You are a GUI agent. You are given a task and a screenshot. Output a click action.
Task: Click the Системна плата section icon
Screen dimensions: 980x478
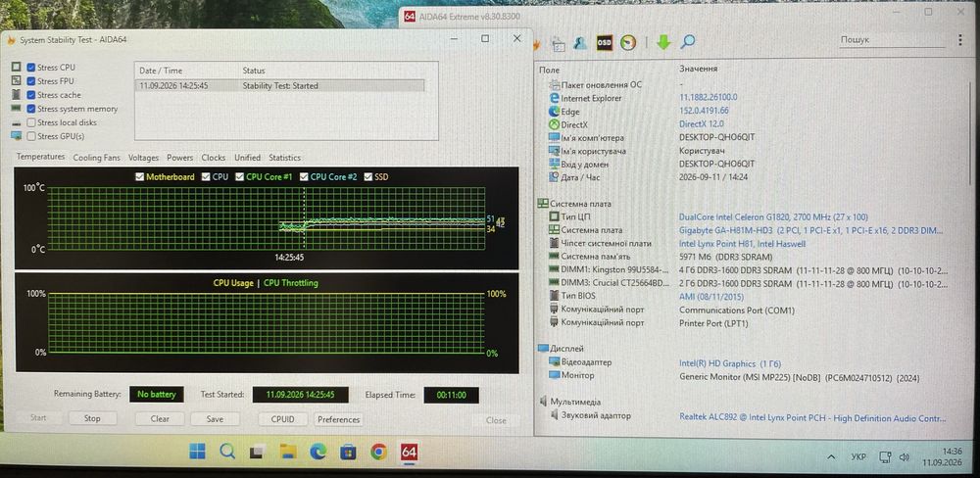click(543, 204)
